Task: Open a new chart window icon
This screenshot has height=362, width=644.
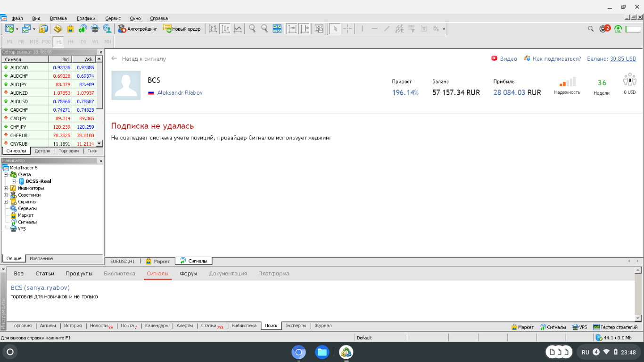Action: click(x=9, y=29)
